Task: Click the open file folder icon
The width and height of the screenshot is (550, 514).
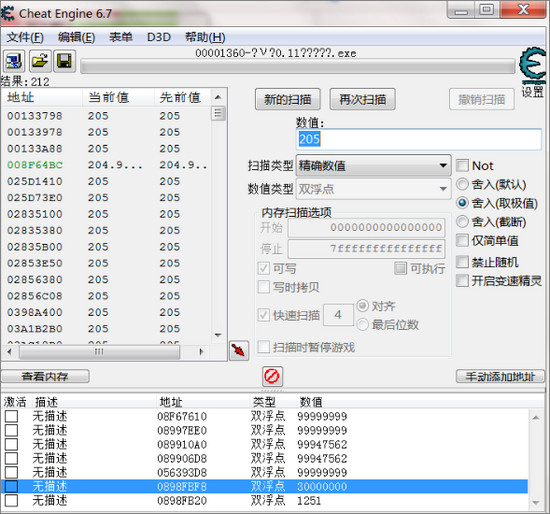Action: (40, 61)
